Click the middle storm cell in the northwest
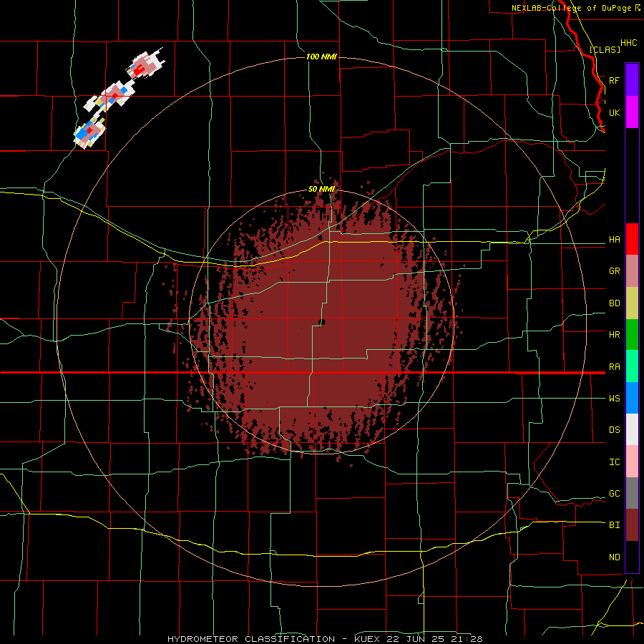The image size is (644, 644). click(x=110, y=96)
